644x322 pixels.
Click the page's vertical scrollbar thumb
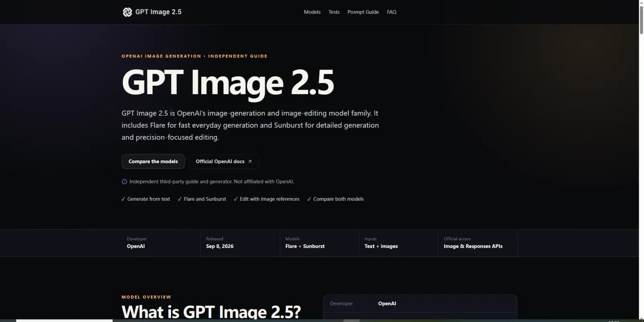pyautogui.click(x=641, y=19)
